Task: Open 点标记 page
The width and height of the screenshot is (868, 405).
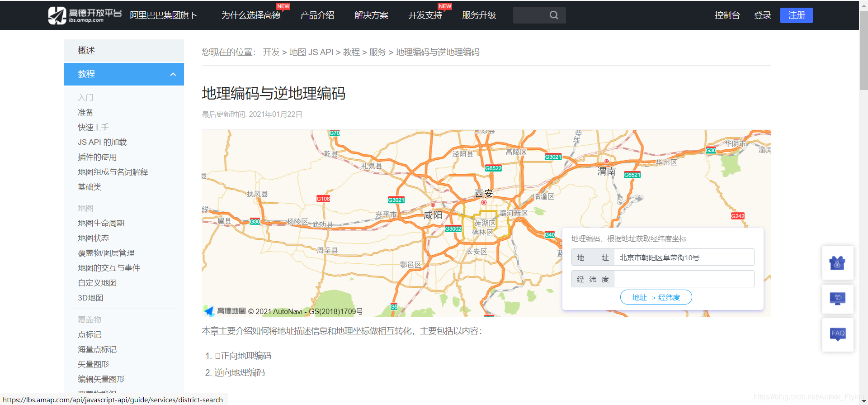Action: click(x=90, y=334)
